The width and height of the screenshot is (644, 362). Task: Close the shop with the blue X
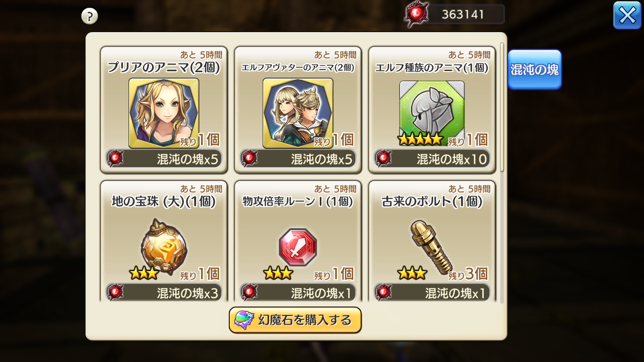627,15
